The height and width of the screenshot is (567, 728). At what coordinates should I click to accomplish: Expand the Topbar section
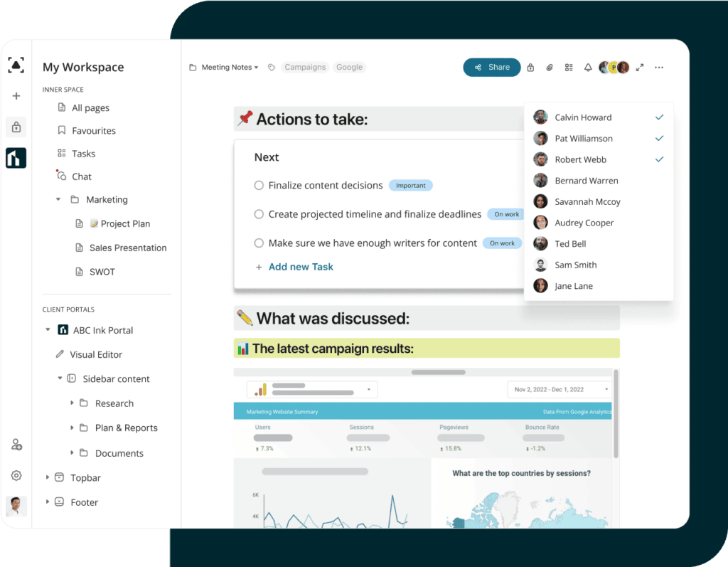click(x=48, y=477)
